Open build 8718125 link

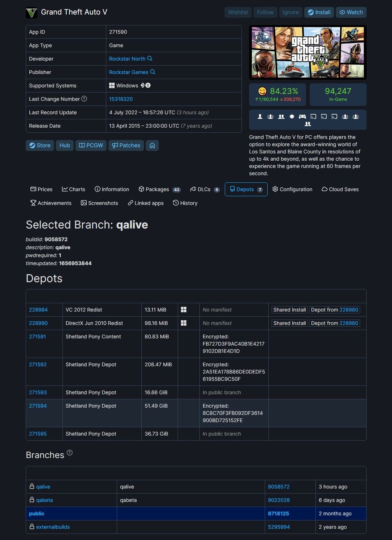278,514
